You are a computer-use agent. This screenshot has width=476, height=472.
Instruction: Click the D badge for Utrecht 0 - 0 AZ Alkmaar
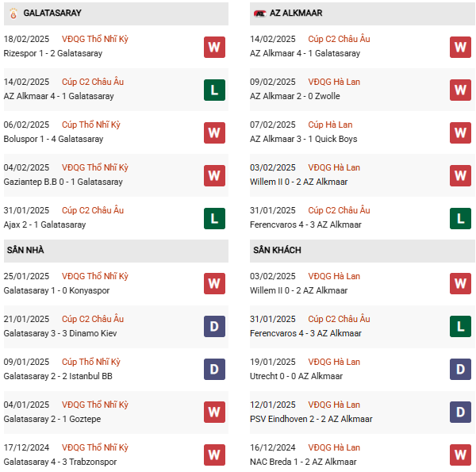460,370
